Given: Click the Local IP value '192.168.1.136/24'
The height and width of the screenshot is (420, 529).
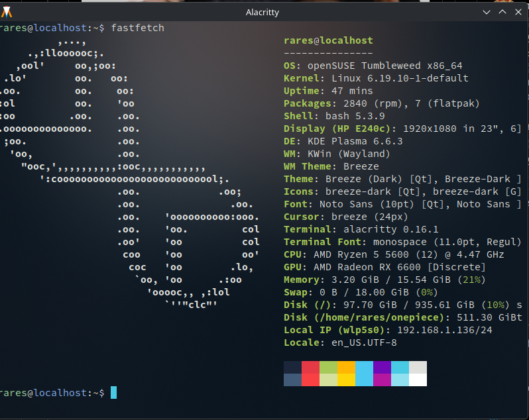Looking at the screenshot, I should click(x=444, y=330).
